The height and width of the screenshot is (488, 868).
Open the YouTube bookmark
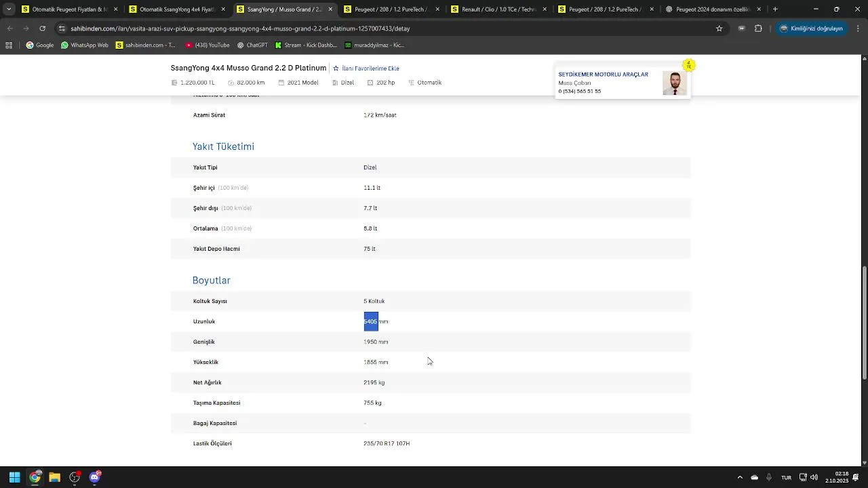pyautogui.click(x=208, y=45)
